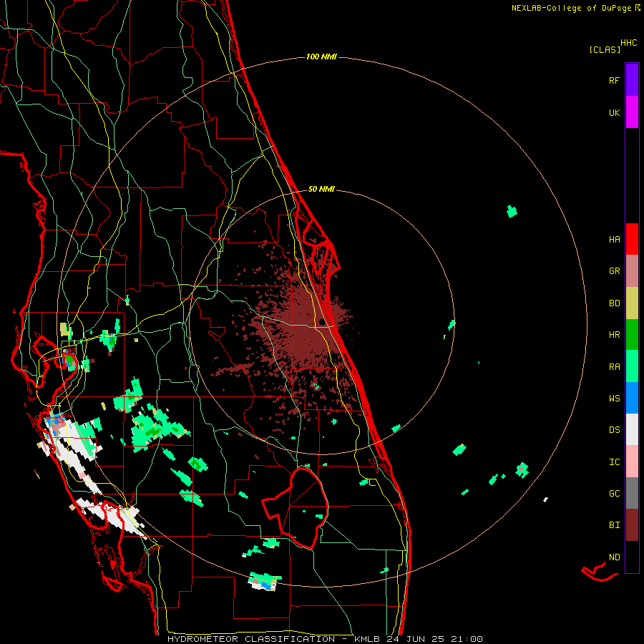Click the RF legend label
The height and width of the screenshot is (644, 644).
[x=614, y=80]
